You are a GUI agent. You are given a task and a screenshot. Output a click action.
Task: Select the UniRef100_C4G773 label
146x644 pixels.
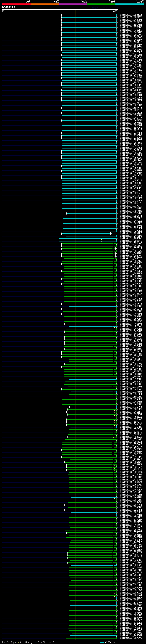[x=131, y=268]
